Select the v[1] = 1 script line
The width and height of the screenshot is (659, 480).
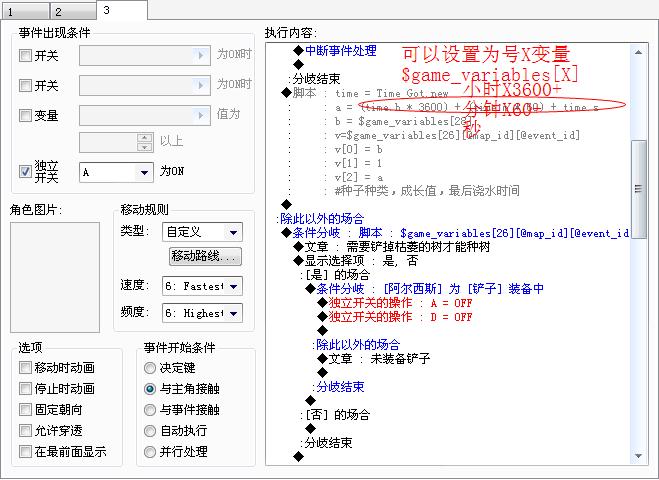pyautogui.click(x=358, y=163)
